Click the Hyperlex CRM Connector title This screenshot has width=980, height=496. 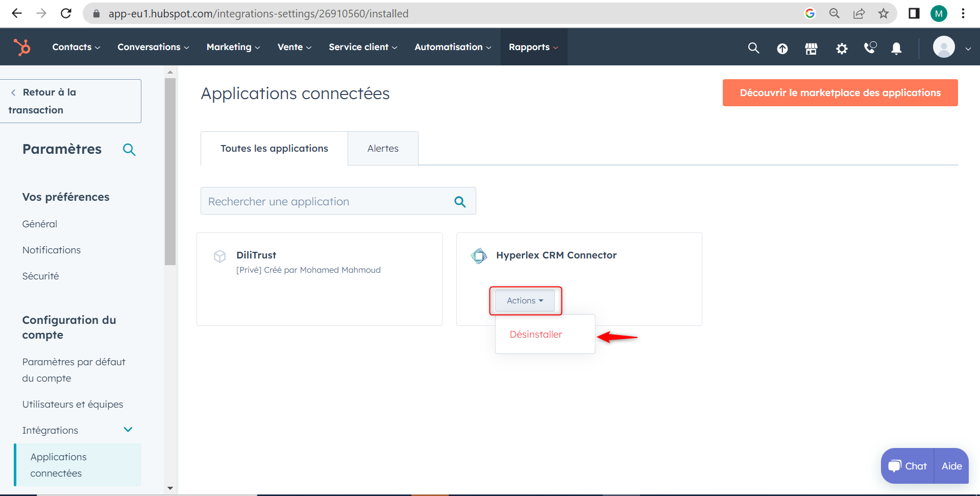click(556, 255)
